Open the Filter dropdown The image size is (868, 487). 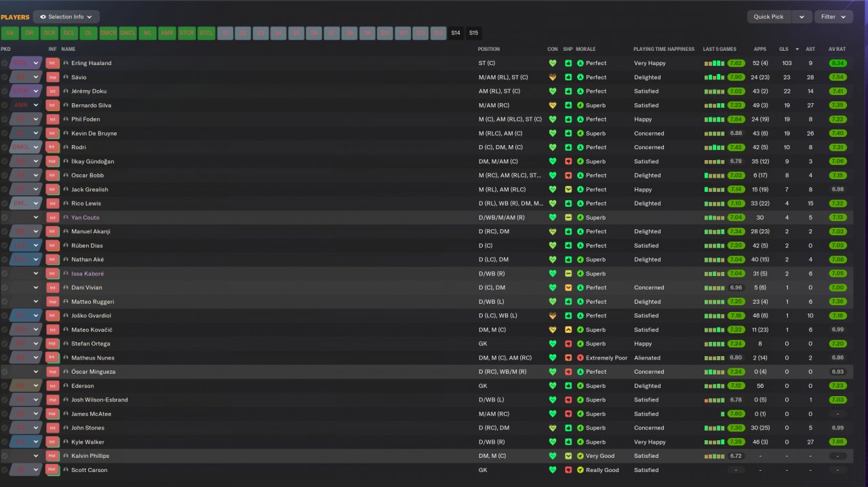pyautogui.click(x=833, y=17)
